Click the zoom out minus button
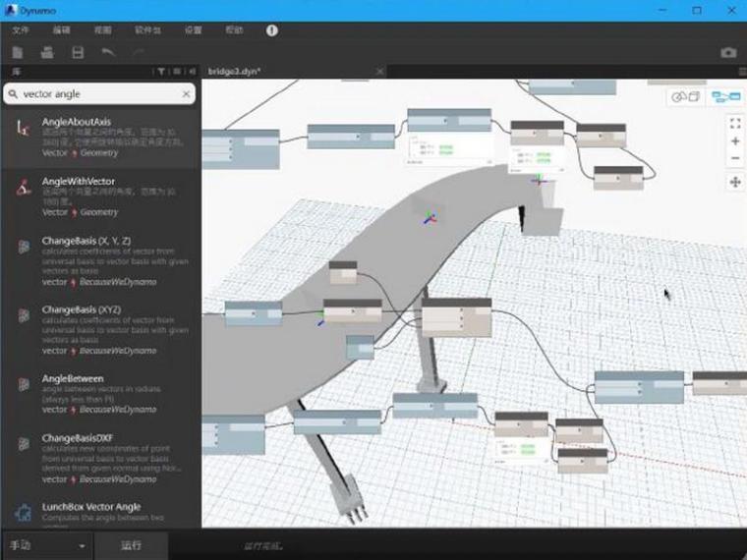Screen dimensions: 747x560 [x=734, y=159]
